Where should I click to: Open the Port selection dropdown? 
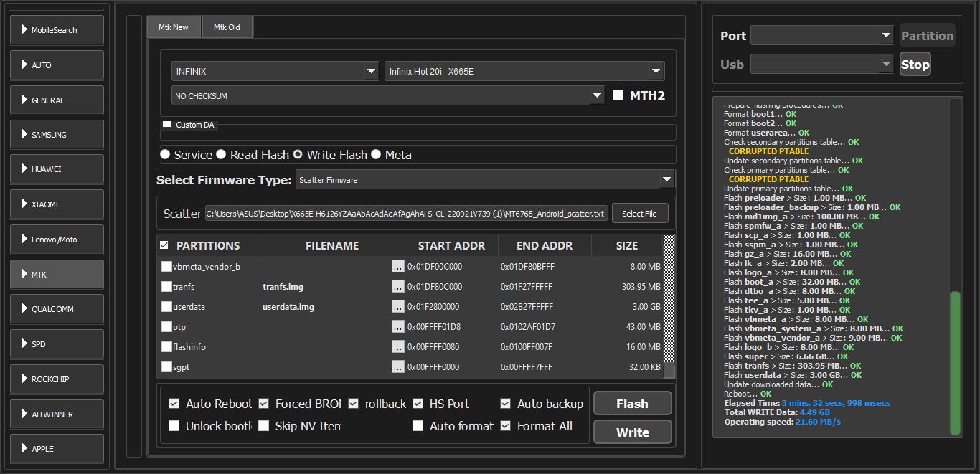[x=821, y=35]
